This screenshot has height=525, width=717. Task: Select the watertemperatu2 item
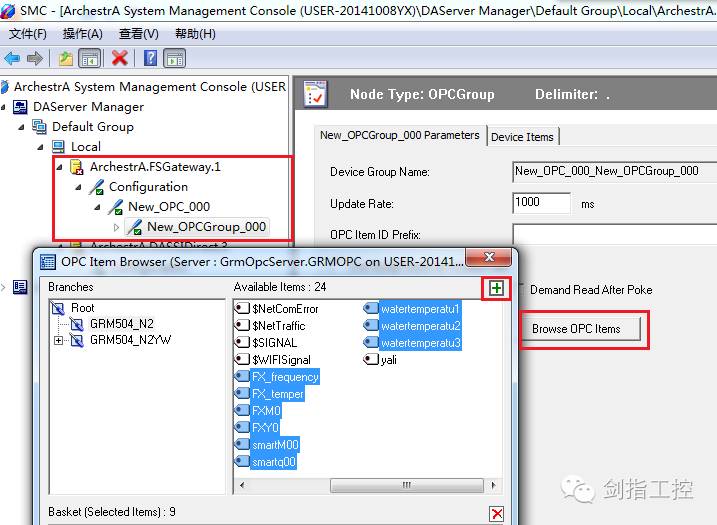(420, 326)
